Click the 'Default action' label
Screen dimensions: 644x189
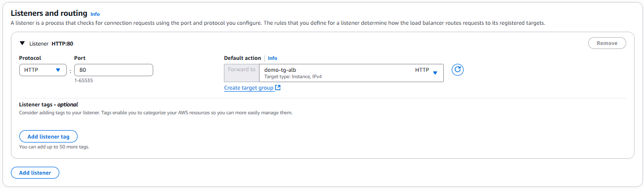(x=243, y=58)
